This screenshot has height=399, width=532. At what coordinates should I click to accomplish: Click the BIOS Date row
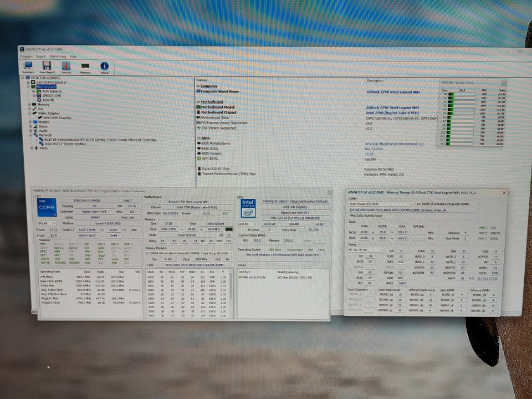click(290, 149)
